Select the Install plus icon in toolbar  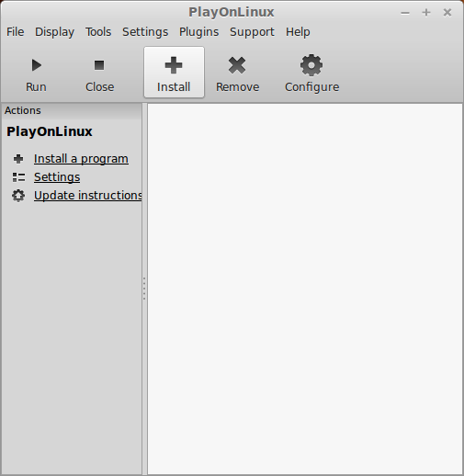click(x=174, y=65)
